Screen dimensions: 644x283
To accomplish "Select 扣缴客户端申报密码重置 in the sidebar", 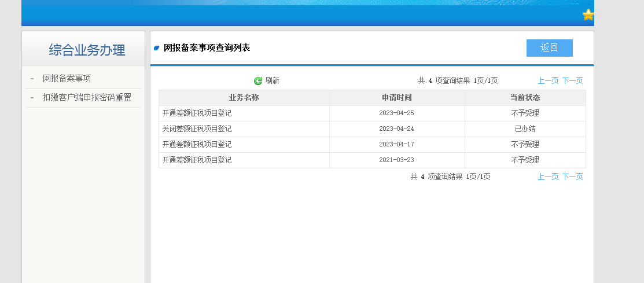I will (x=87, y=98).
